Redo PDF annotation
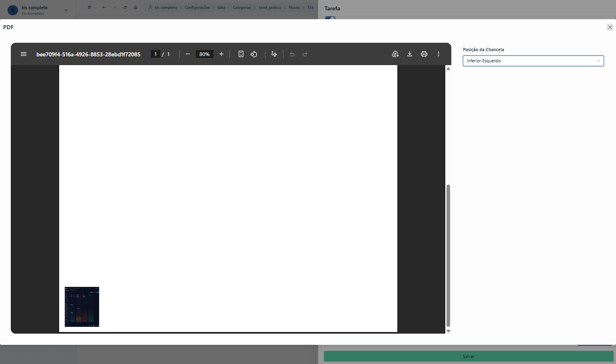This screenshot has height=364, width=616. [x=305, y=54]
